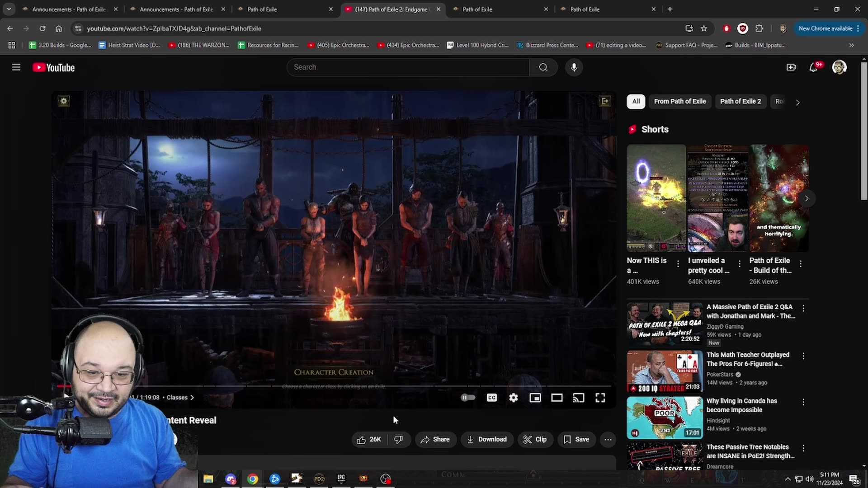Click the YouTube logo

pos(53,67)
